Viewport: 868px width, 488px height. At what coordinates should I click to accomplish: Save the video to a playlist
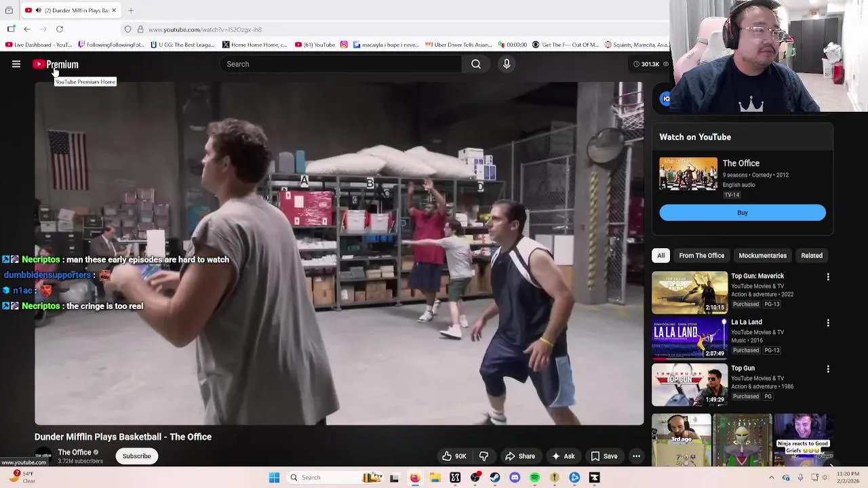coord(604,456)
